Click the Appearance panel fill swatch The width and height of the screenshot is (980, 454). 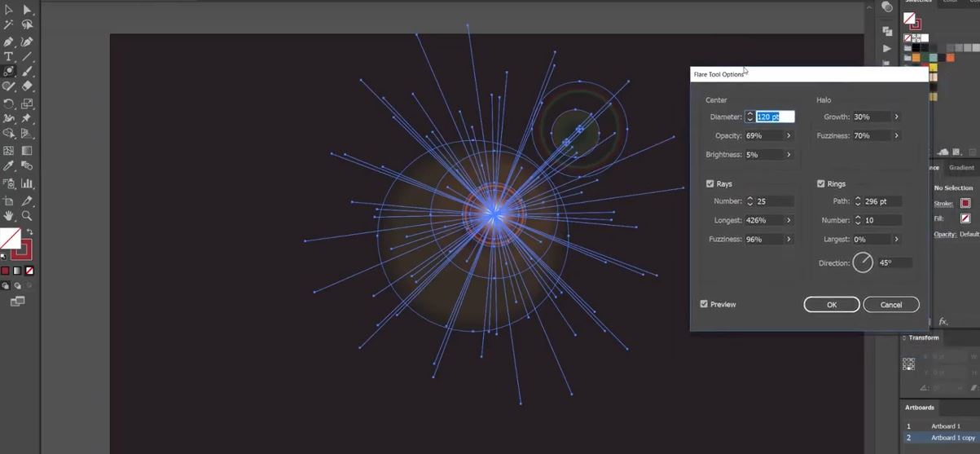click(x=965, y=218)
